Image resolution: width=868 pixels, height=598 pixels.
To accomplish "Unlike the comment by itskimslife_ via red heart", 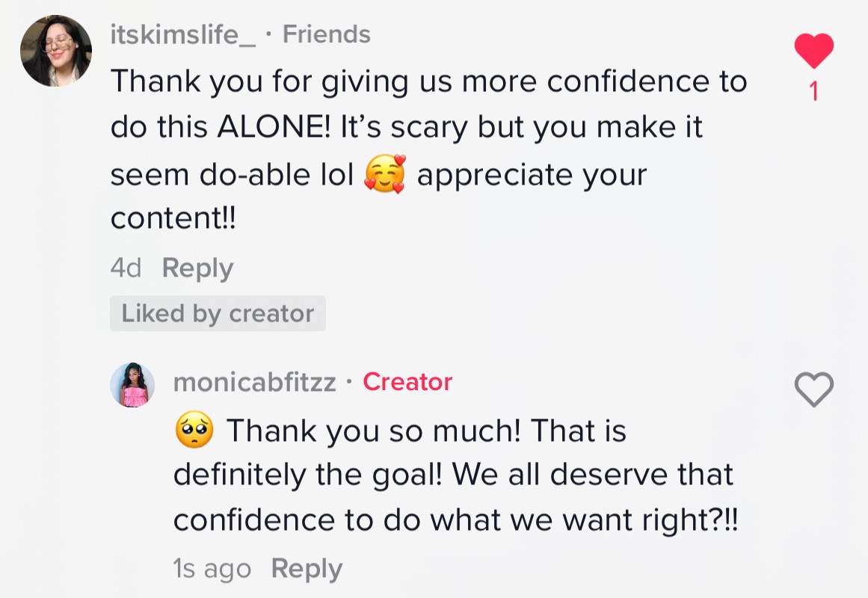I will pos(813,51).
